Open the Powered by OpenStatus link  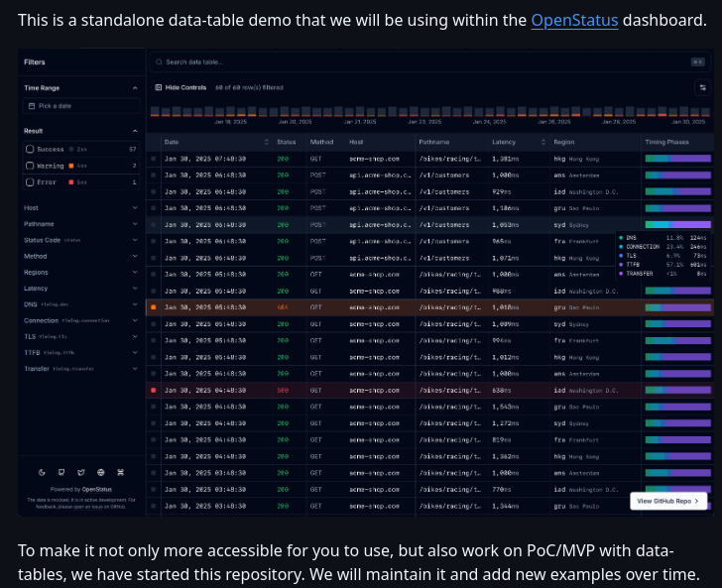(x=97, y=490)
